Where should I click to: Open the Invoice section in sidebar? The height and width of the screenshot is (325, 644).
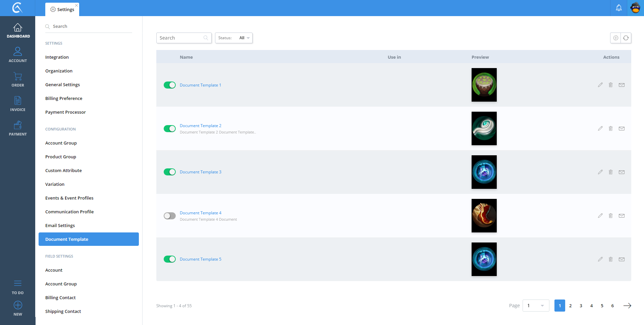coord(18,104)
